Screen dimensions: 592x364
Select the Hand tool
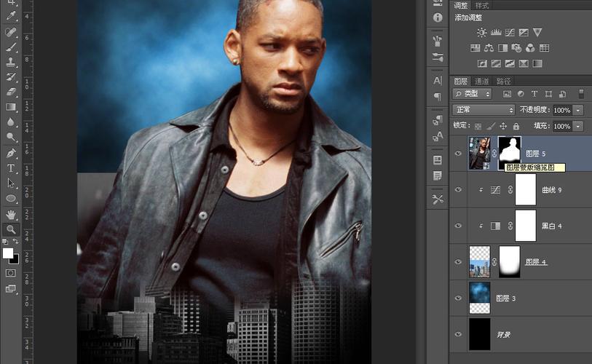coord(12,214)
